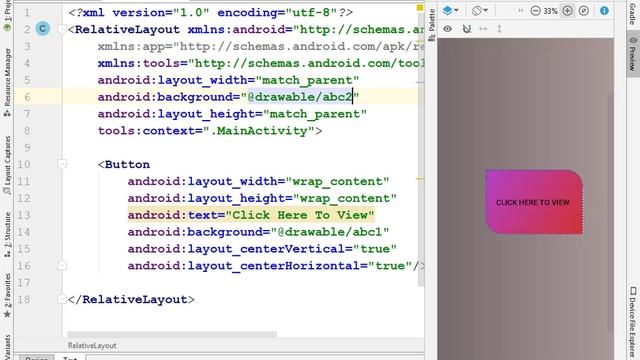Viewport: 640px width, 360px height.
Task: Open the Gradle tool window
Action: (x=633, y=13)
